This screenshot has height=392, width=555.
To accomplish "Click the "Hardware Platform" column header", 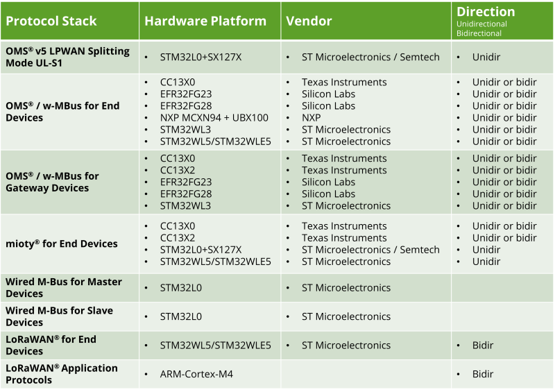I will (210, 21).
